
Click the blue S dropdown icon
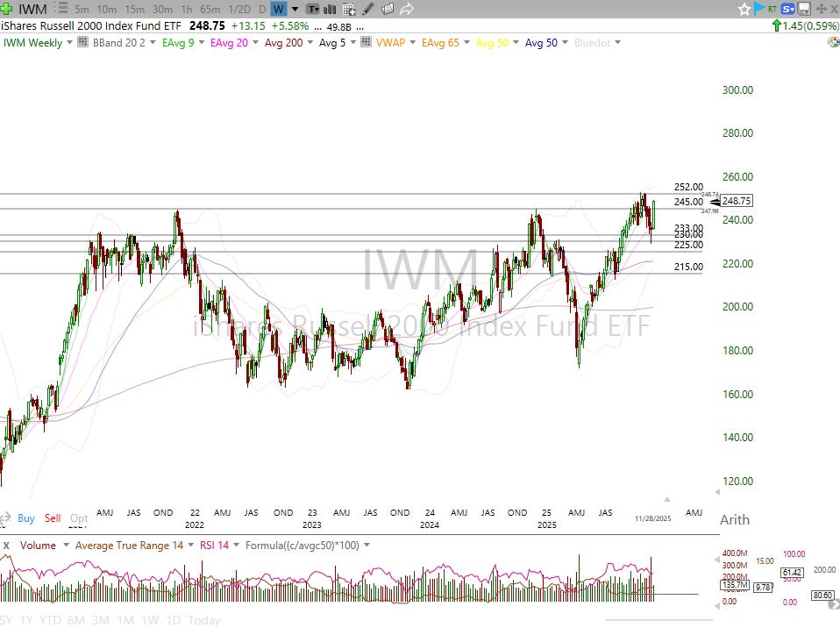point(787,9)
